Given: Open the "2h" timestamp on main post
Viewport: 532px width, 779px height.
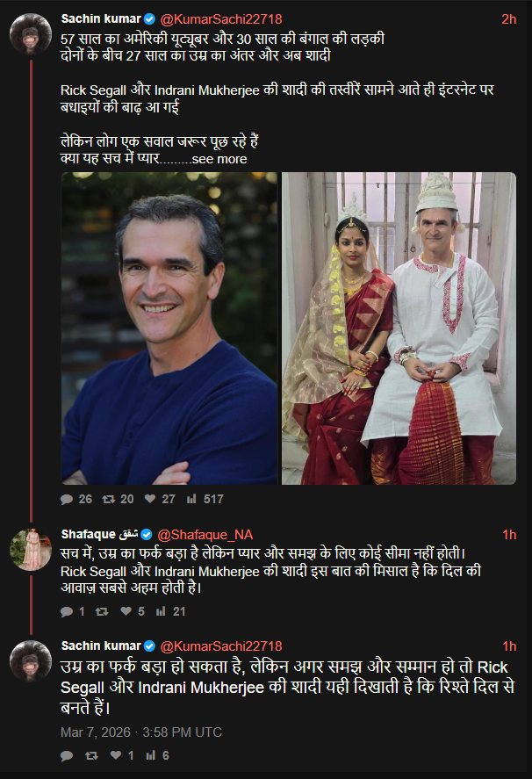Looking at the screenshot, I should click(508, 19).
